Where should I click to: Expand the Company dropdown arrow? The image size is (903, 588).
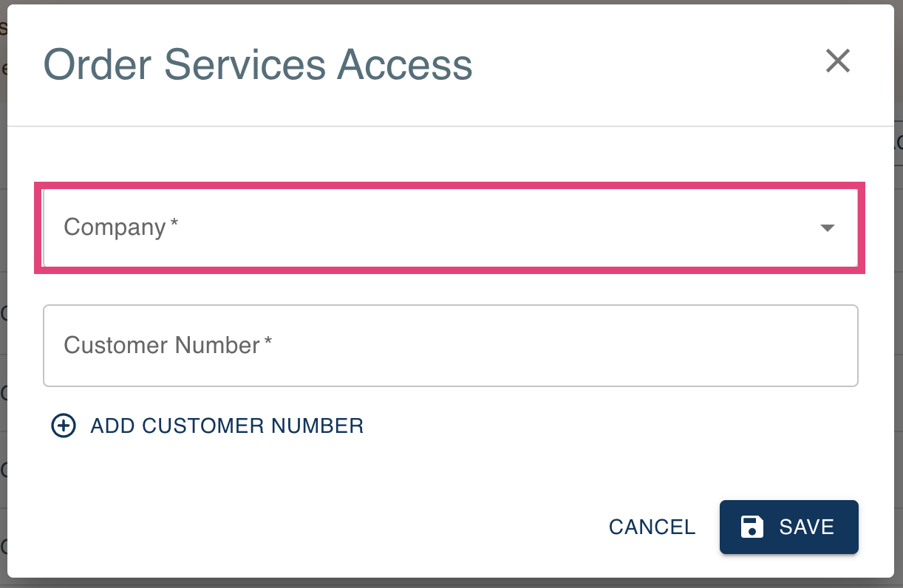point(828,228)
